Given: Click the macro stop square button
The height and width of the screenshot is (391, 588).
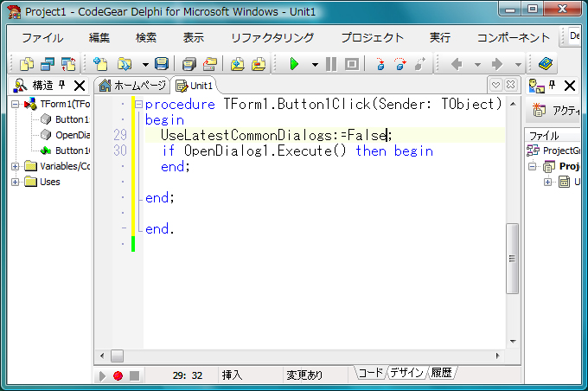Looking at the screenshot, I should click(x=134, y=375).
